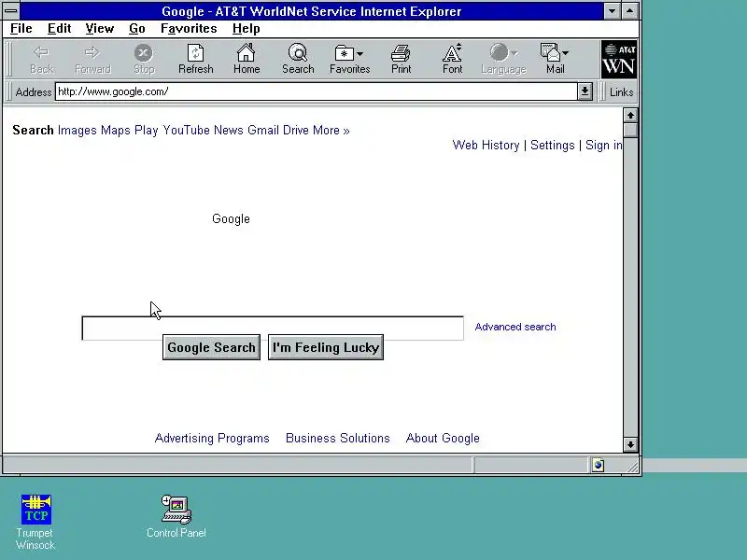Follow the News link

point(228,130)
